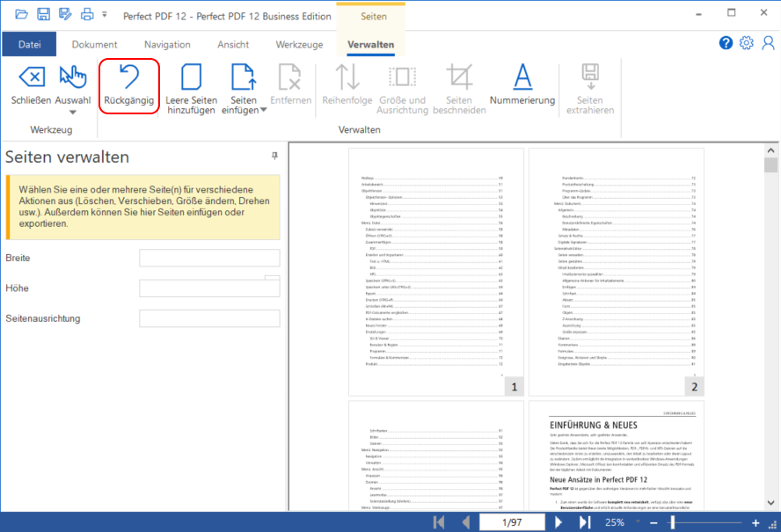Pin the Seiten verwalten panel

tap(274, 156)
